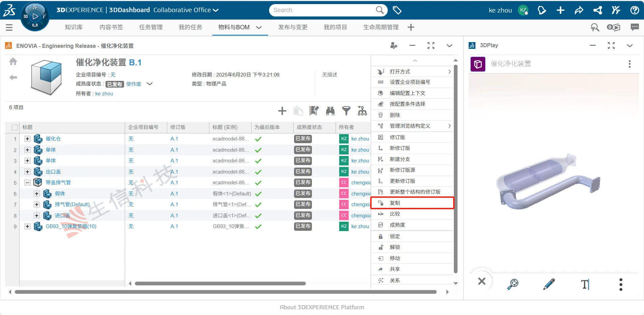Choose 新修订版 from the context menu
The width and height of the screenshot is (644, 315).
pos(412,148)
